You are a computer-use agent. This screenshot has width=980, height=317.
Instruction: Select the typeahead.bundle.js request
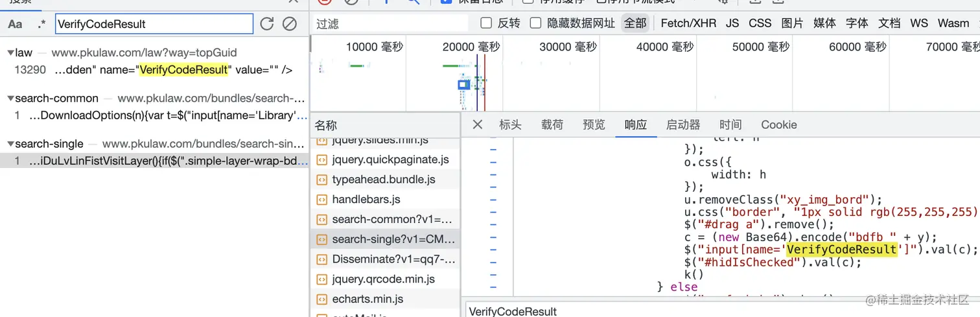386,180
